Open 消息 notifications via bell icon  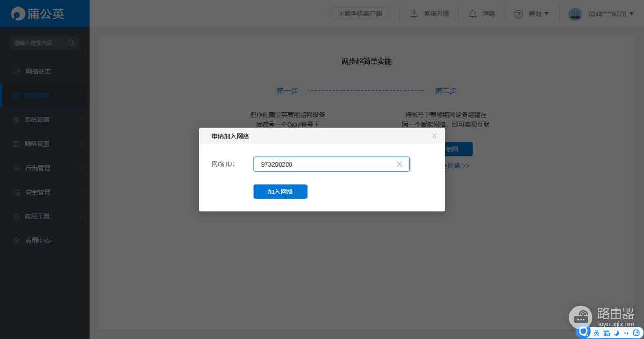[x=472, y=13]
